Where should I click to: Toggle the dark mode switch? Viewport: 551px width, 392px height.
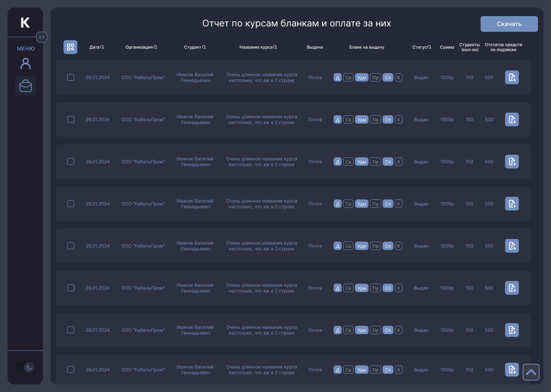pyautogui.click(x=26, y=367)
